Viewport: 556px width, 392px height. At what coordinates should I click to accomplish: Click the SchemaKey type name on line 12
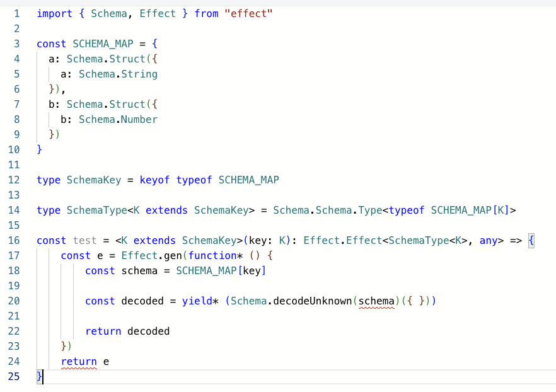click(x=94, y=180)
